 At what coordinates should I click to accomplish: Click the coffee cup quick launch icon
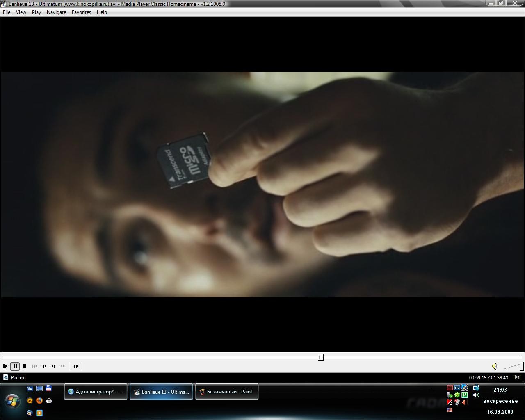[x=49, y=401]
